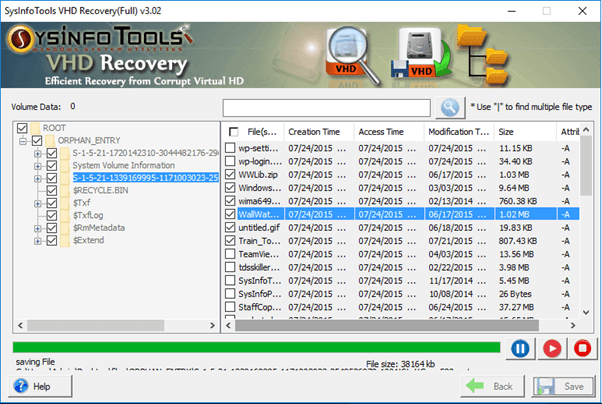Click the VHD magnifier scan icon

point(352,56)
